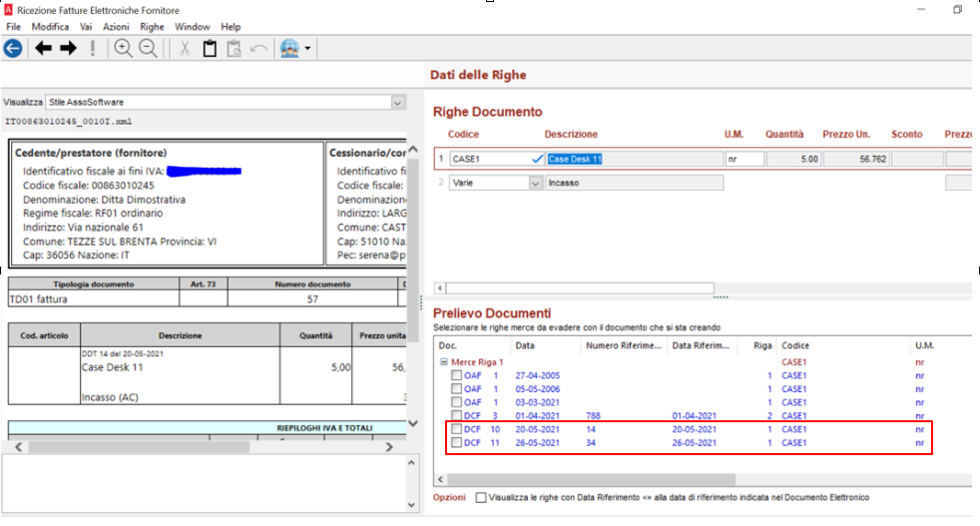Open the Varie code dropdown in row 2
The image size is (980, 526).
coord(535,183)
